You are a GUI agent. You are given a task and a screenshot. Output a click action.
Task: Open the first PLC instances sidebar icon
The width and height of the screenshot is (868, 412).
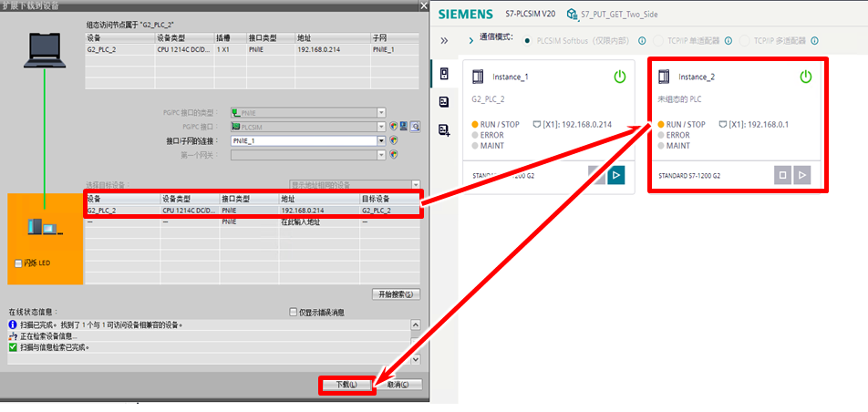444,74
